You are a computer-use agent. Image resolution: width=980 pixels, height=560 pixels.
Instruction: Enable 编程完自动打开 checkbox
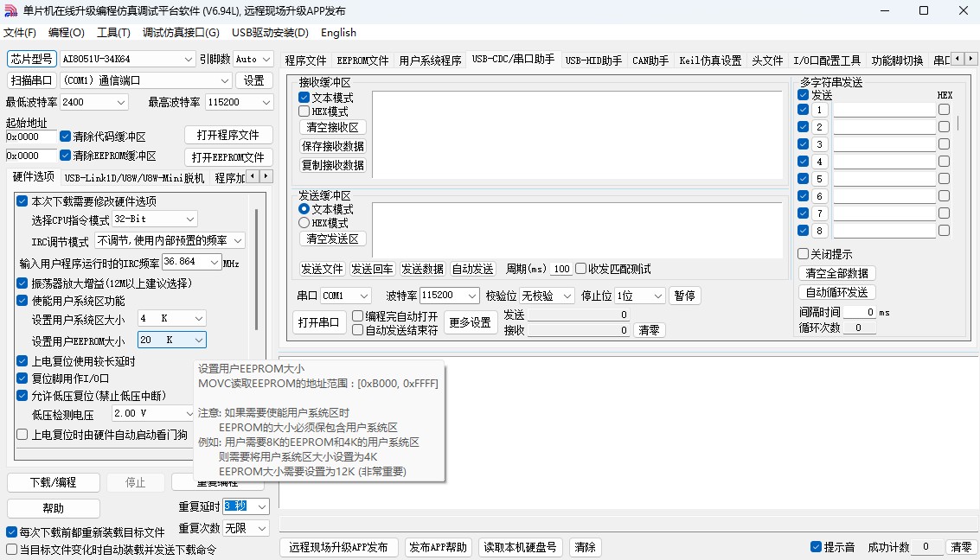pos(357,316)
